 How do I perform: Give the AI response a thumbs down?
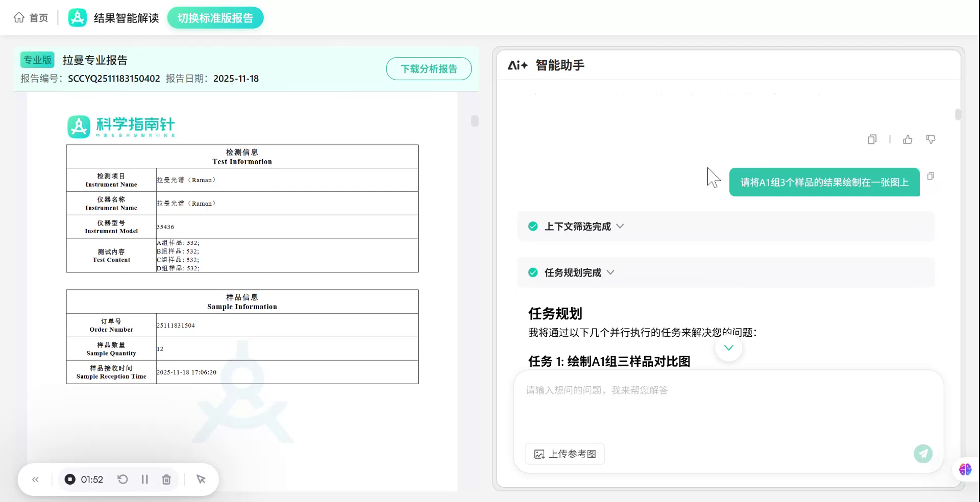pyautogui.click(x=931, y=139)
